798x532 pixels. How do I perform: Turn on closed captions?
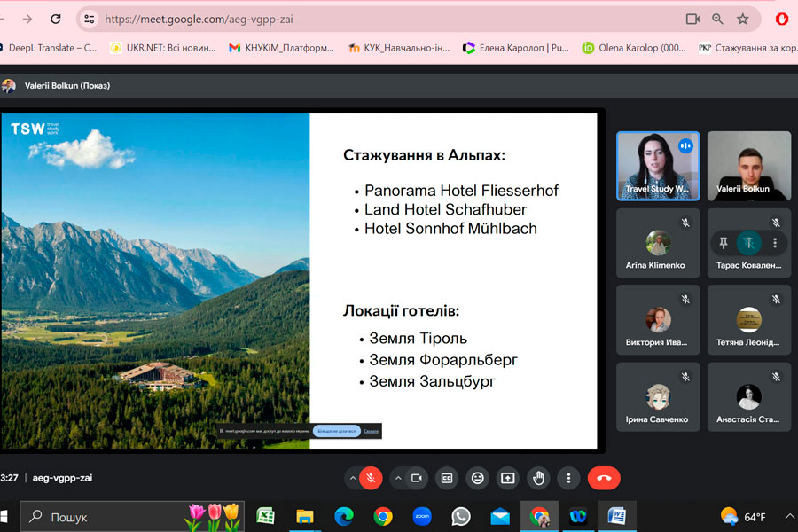pyautogui.click(x=448, y=478)
